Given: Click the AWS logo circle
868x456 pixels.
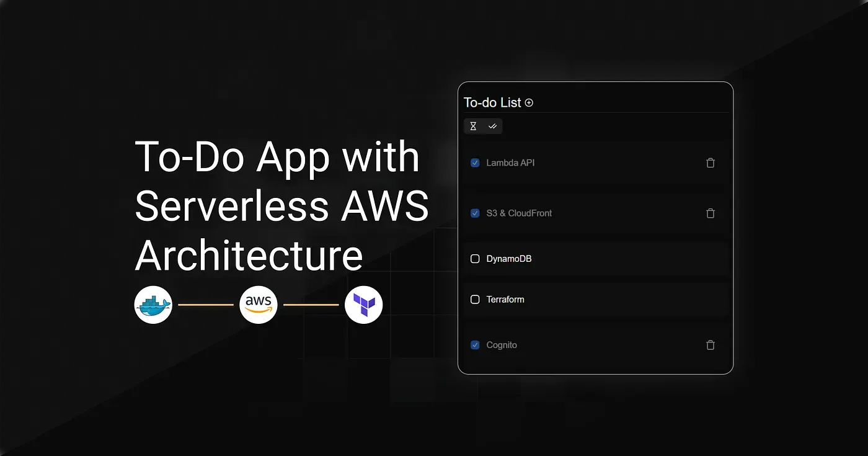Looking at the screenshot, I should coord(259,305).
